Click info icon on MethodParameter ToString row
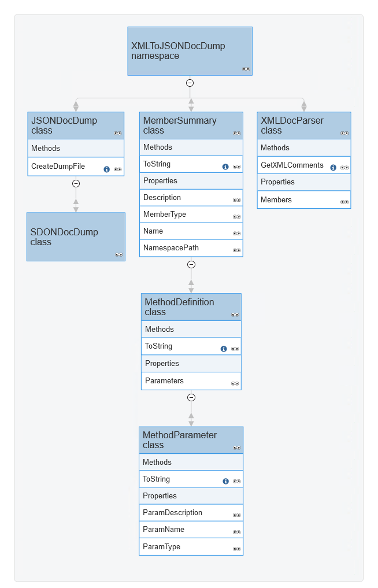Viewport: 378px width, 588px height. [x=225, y=482]
